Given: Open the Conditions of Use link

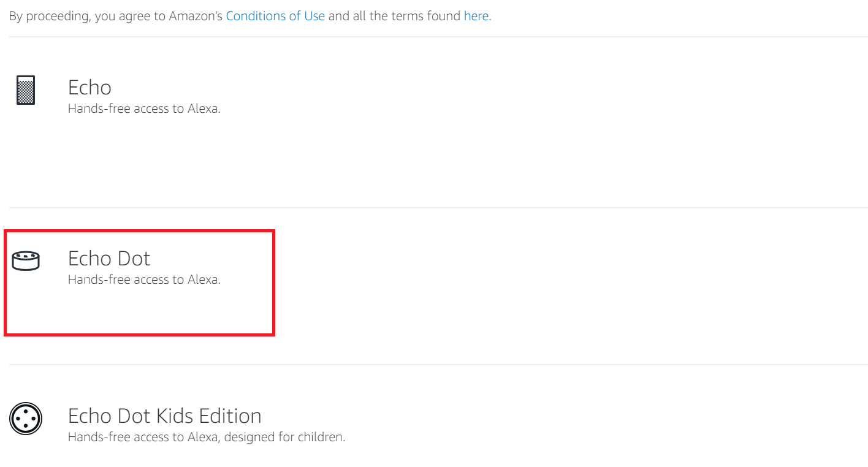Looking at the screenshot, I should click(x=275, y=17).
